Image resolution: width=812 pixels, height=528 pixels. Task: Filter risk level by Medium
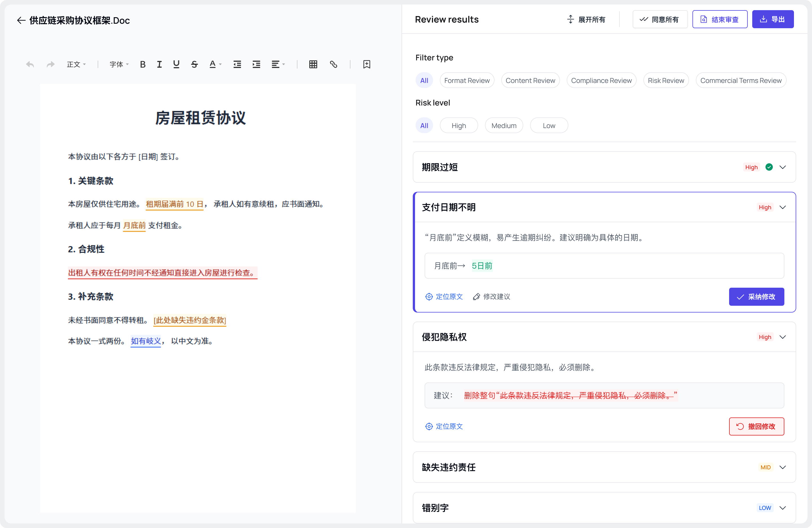coord(504,126)
